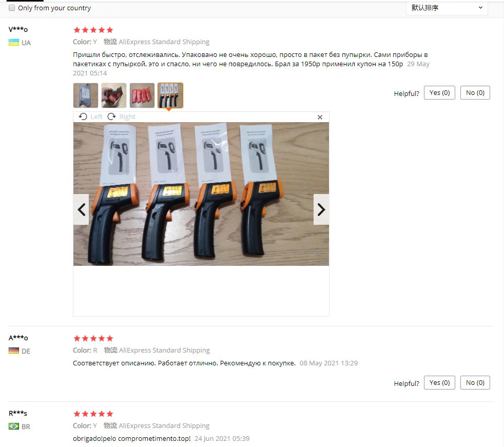504x447 pixels.
Task: Vote Yes on A***o's review
Action: [439, 383]
